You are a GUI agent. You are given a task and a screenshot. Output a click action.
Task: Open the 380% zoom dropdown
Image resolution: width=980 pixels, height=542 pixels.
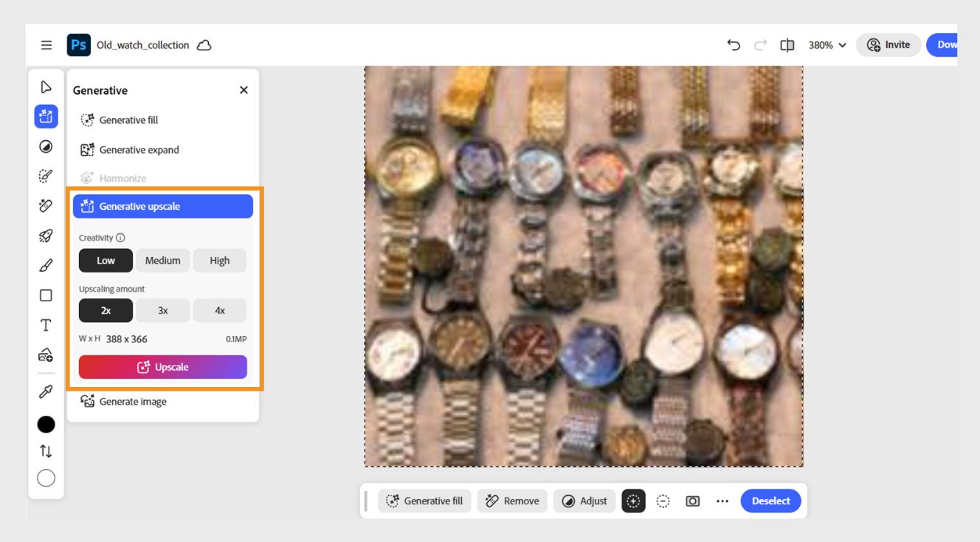827,45
